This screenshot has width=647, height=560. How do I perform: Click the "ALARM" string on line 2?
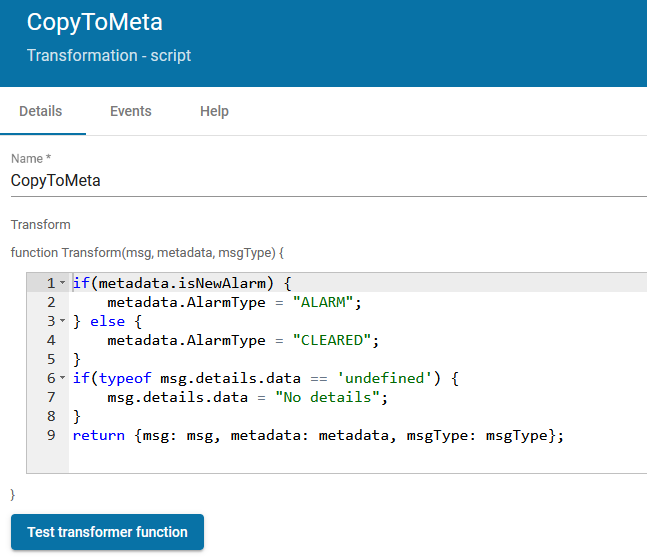323,302
